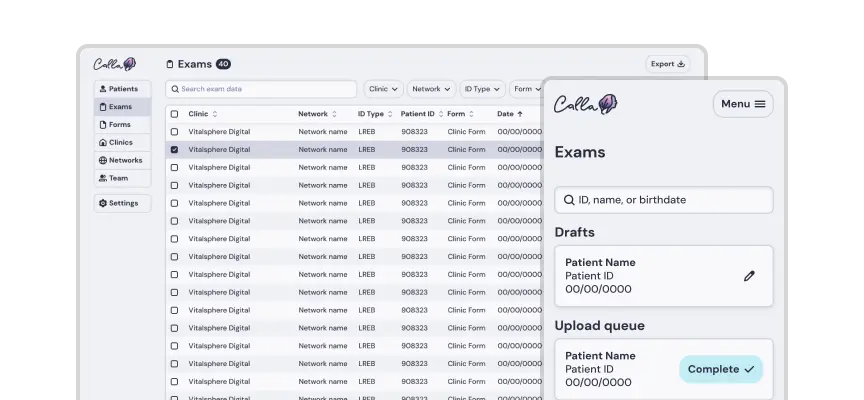The width and height of the screenshot is (864, 400).
Task: Click the Clinic column sort arrows
Action: [215, 114]
